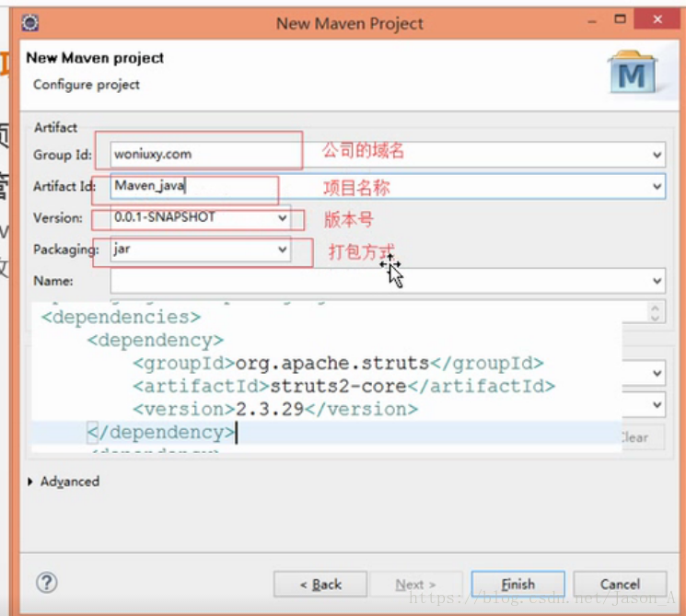
Task: Click the 0.0.1-SNAPSHOT version value
Action: tap(165, 217)
